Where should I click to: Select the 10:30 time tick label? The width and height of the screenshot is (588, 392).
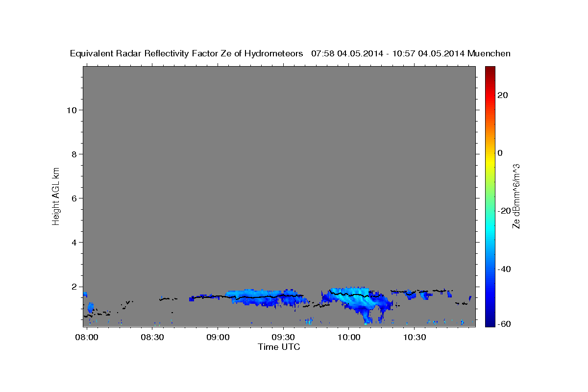414,338
